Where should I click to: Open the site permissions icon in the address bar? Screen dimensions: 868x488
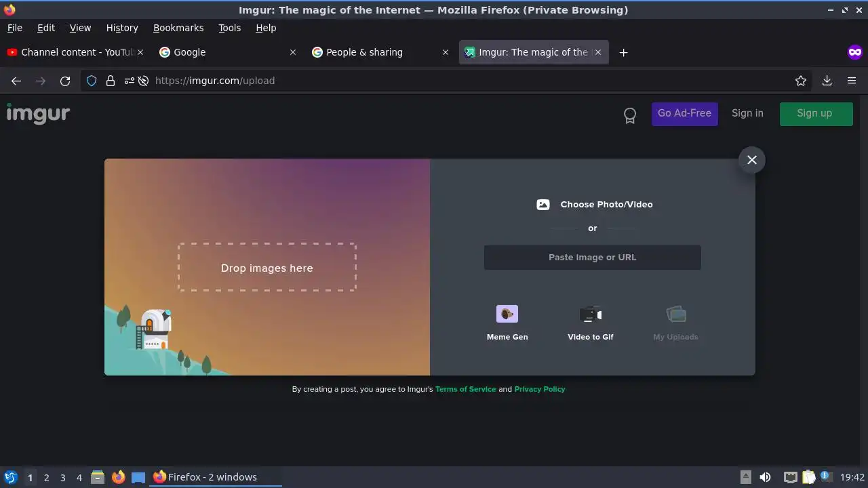point(129,81)
